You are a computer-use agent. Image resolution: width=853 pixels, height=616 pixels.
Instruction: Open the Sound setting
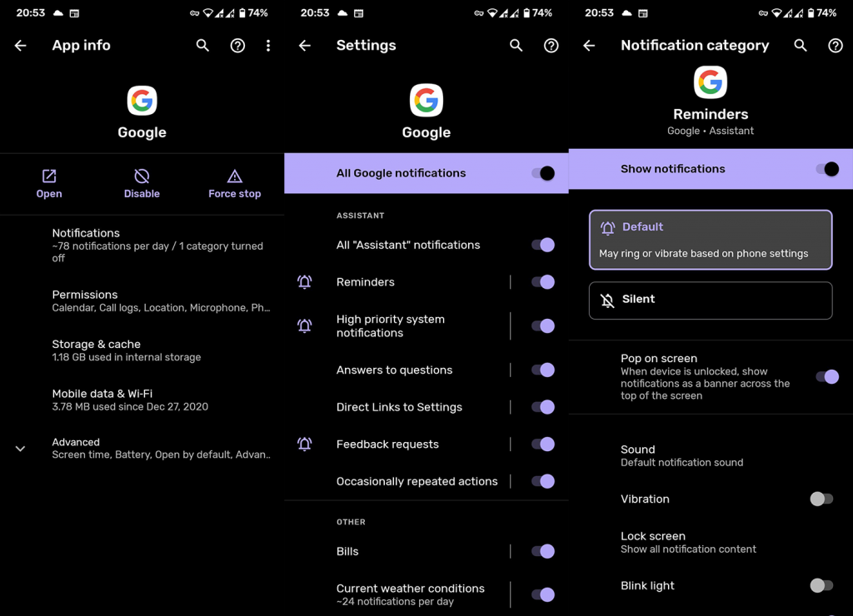coord(711,455)
